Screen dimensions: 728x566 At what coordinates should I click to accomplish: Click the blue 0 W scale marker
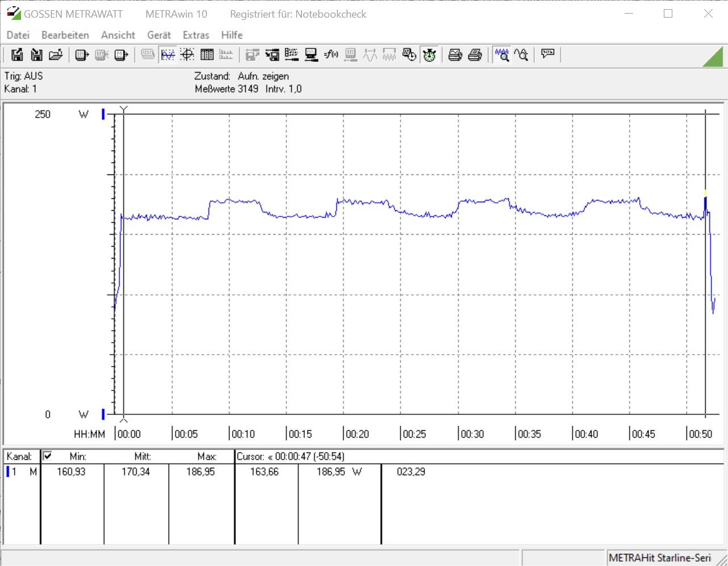(x=103, y=414)
